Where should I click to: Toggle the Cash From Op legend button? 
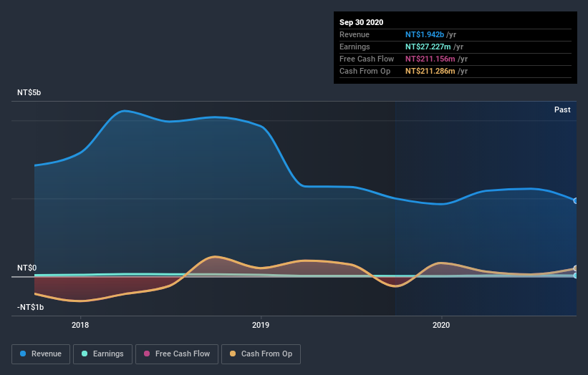pyautogui.click(x=261, y=354)
